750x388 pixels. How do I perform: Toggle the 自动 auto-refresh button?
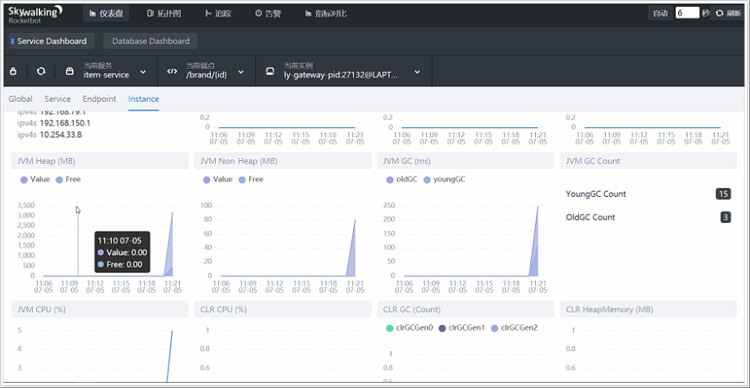point(660,13)
